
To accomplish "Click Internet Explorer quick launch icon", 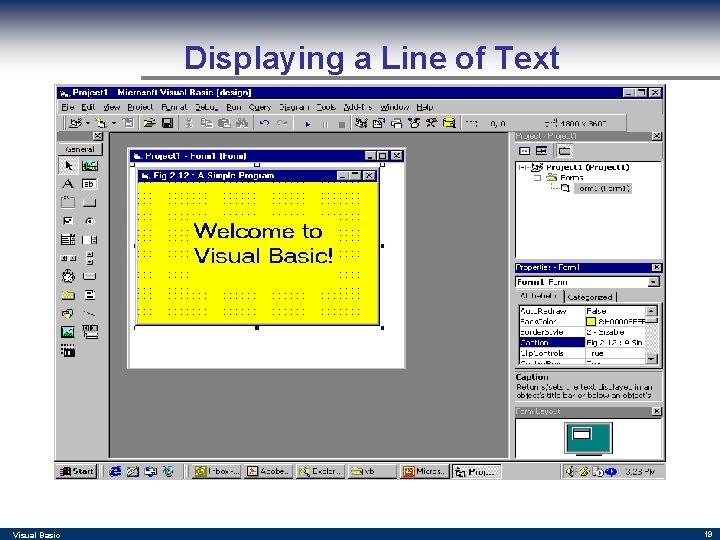I will [x=115, y=471].
